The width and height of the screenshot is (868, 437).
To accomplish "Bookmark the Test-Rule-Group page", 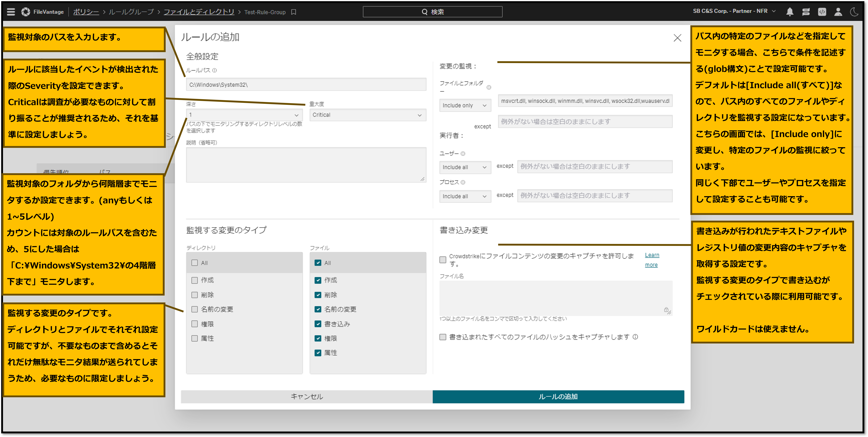I will [x=294, y=12].
